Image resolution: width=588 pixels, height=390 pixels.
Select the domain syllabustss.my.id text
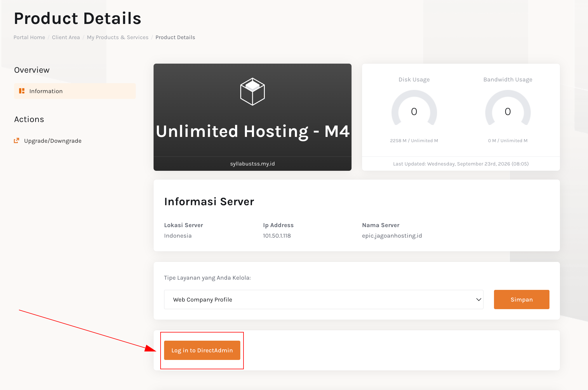pos(252,164)
